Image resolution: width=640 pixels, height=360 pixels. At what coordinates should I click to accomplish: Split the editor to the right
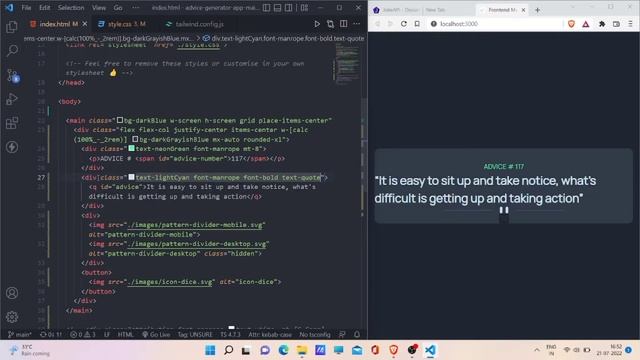(x=344, y=24)
